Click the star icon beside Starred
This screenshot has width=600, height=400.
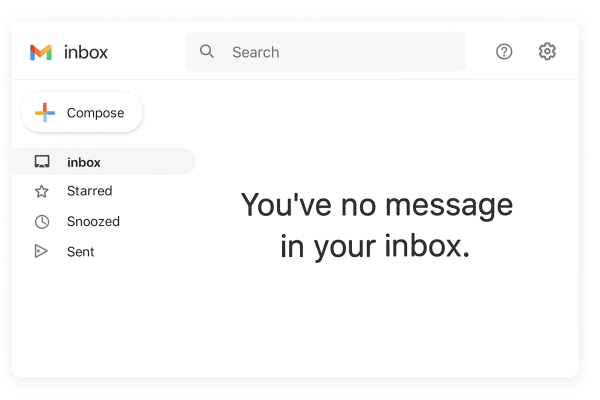coord(42,191)
